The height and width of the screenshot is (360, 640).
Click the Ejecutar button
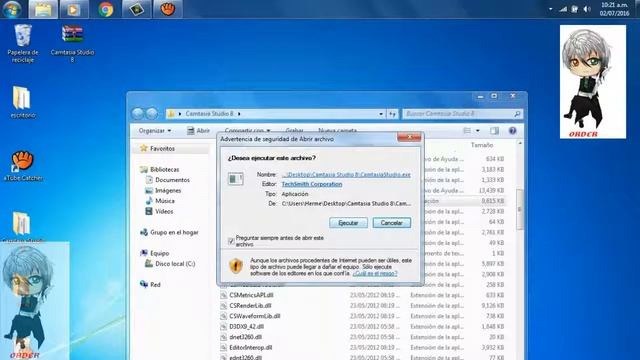[348, 223]
